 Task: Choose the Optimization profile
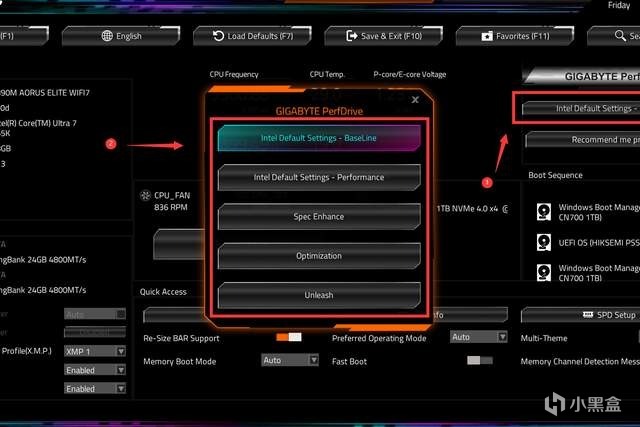pyautogui.click(x=319, y=256)
